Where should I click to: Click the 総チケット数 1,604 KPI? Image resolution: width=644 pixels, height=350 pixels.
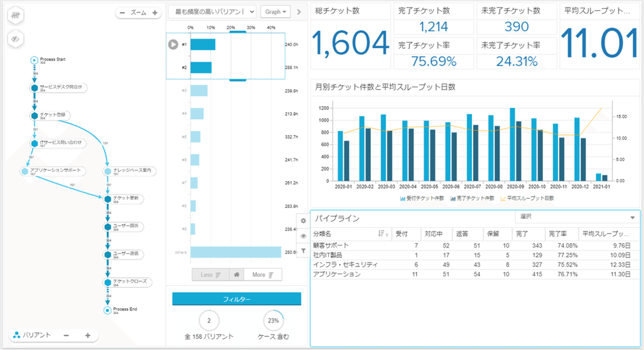click(350, 37)
